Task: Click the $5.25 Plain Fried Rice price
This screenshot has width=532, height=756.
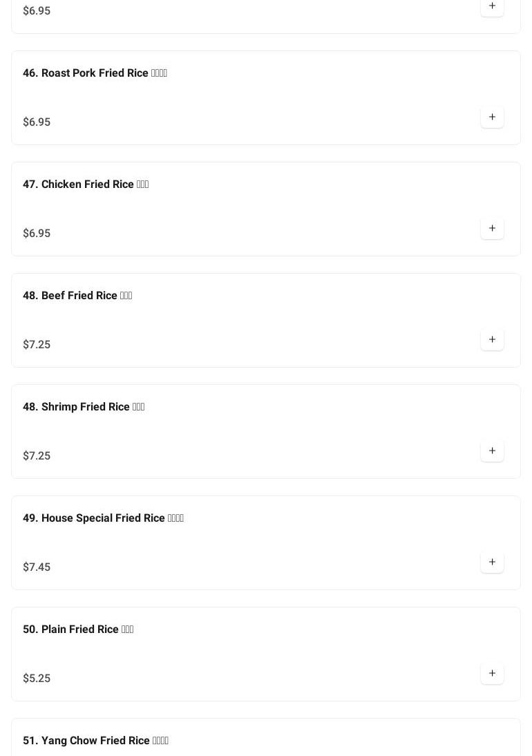Action: [37, 679]
